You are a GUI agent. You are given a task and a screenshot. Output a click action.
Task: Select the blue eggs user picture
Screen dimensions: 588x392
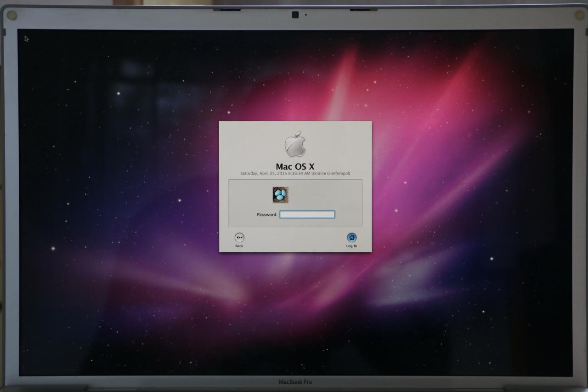tap(280, 195)
